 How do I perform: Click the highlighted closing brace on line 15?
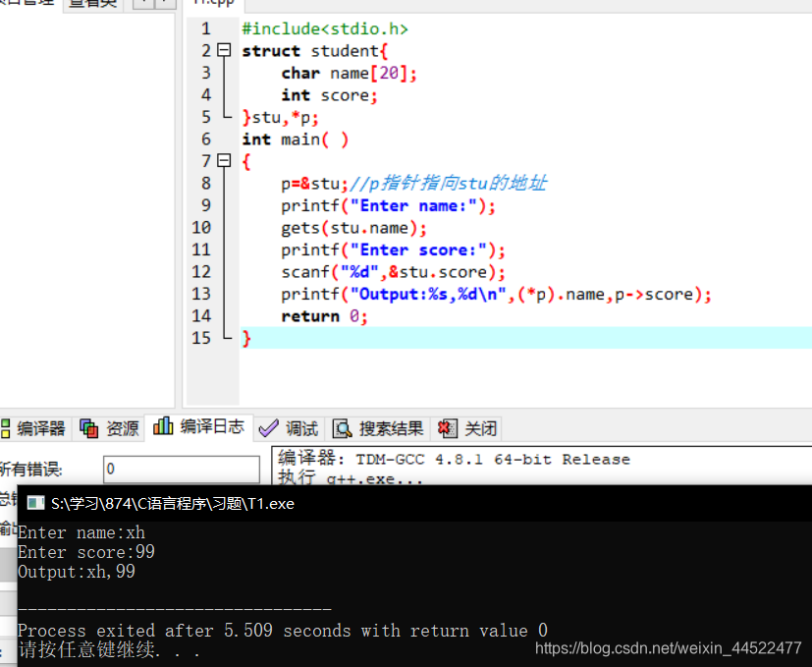pos(246,339)
